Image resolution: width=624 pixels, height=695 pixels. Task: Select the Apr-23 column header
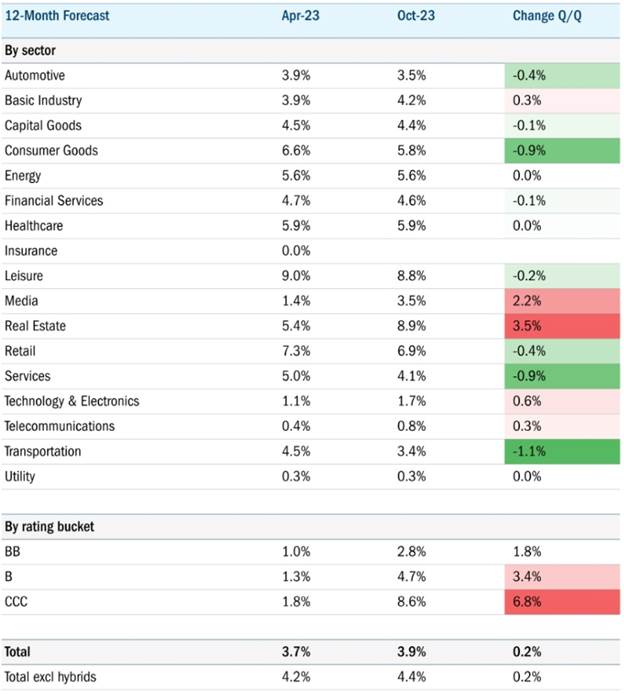[300, 16]
